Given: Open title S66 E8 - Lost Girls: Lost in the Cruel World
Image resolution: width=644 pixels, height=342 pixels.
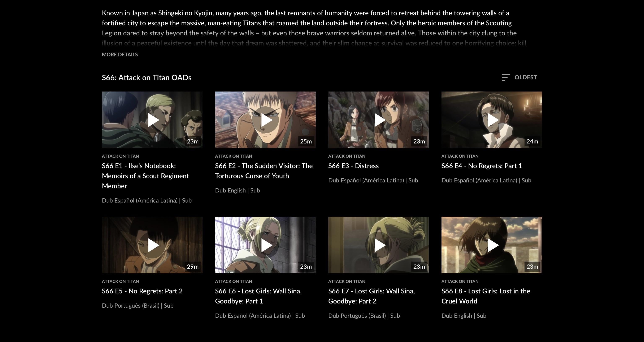Looking at the screenshot, I should [x=486, y=296].
